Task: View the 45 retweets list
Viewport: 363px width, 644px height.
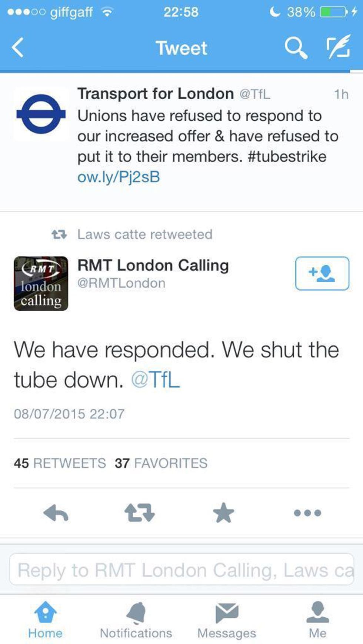Action: tap(60, 463)
